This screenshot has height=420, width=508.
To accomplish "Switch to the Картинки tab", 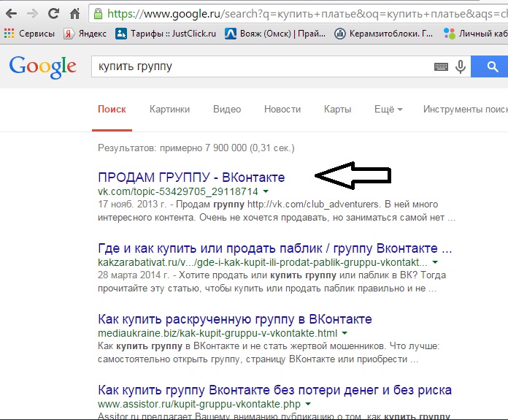I will click(x=169, y=110).
